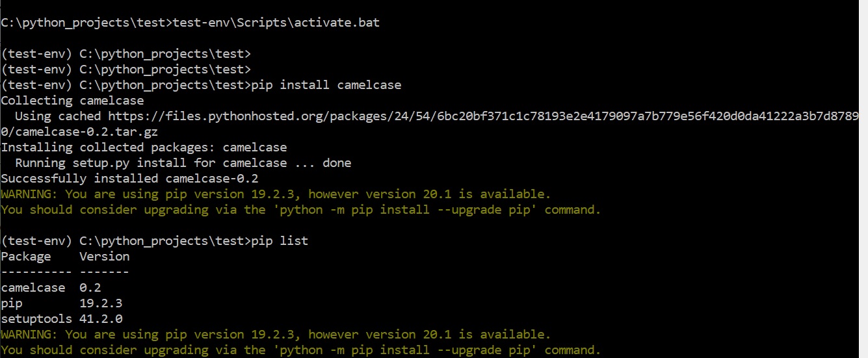This screenshot has height=358, width=868.
Task: Select the setuptools row in package list
Action: click(x=36, y=319)
